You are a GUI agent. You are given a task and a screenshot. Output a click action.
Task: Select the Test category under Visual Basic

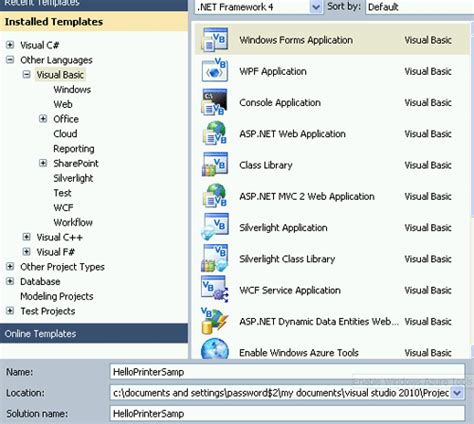point(63,193)
